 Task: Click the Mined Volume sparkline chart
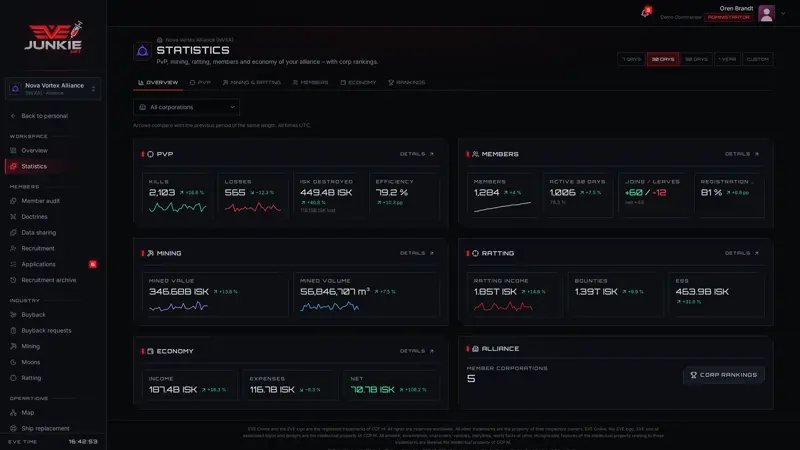coord(330,306)
